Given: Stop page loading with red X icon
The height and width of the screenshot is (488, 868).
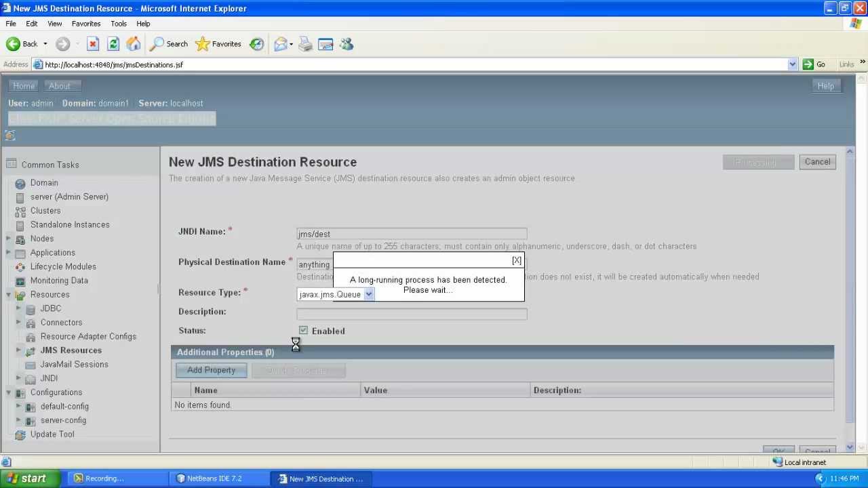Looking at the screenshot, I should pyautogui.click(x=93, y=44).
